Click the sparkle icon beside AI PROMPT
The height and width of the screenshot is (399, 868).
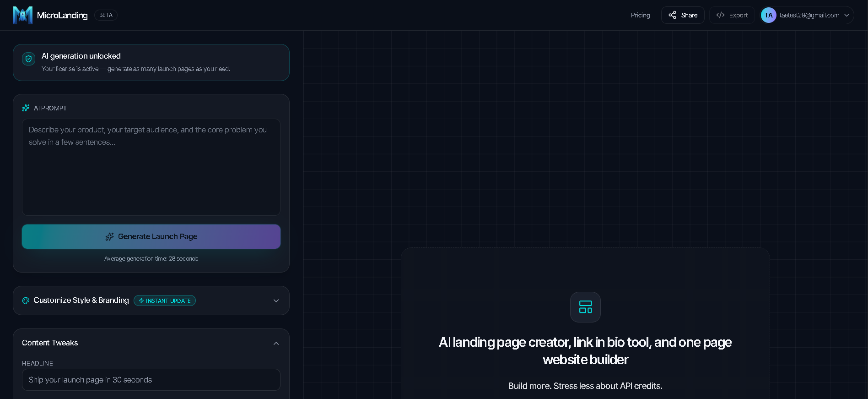click(26, 108)
